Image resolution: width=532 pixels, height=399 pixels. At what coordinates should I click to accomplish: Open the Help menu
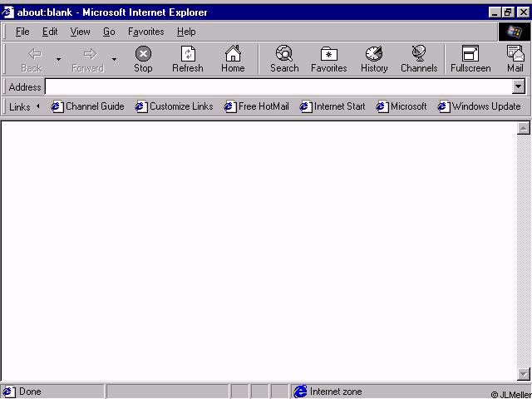tap(186, 32)
